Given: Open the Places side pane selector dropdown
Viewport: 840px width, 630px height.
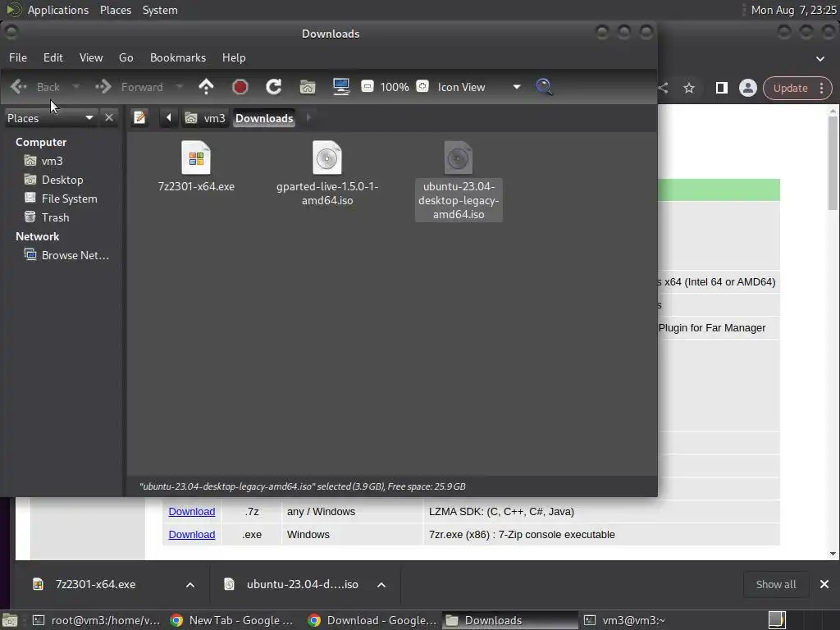Looking at the screenshot, I should (x=50, y=118).
